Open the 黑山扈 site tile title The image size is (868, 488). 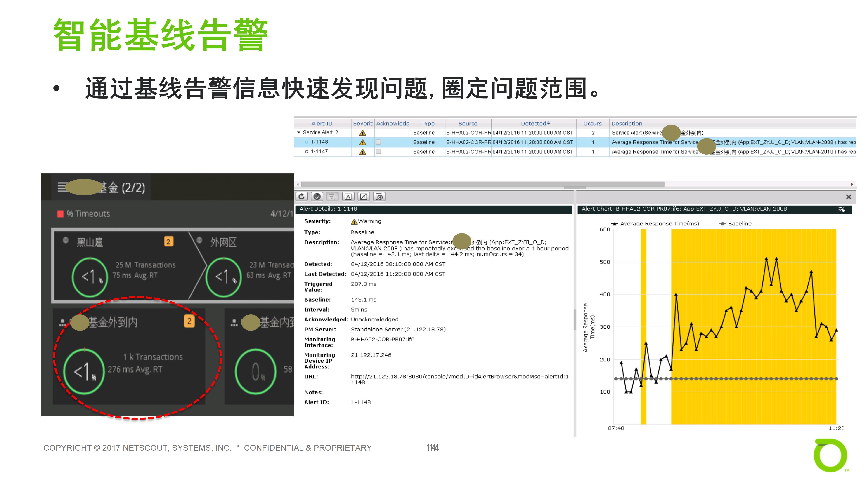pos(90,242)
